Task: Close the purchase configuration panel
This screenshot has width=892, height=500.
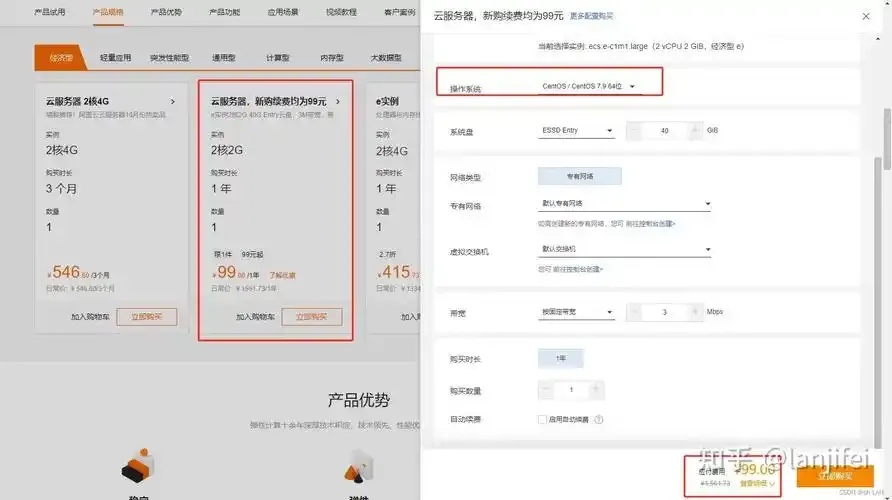Action: pyautogui.click(x=866, y=16)
